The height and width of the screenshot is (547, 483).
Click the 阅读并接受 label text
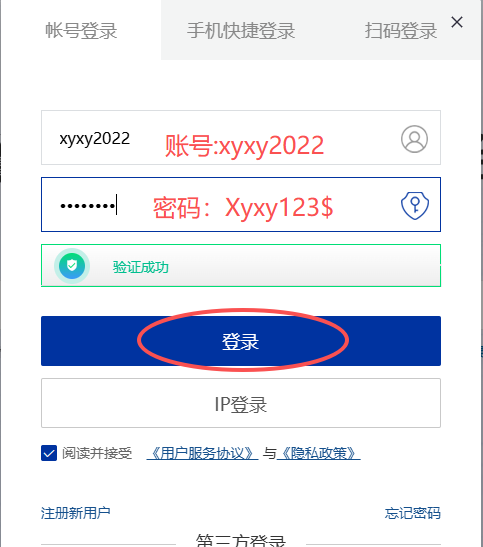tap(97, 453)
